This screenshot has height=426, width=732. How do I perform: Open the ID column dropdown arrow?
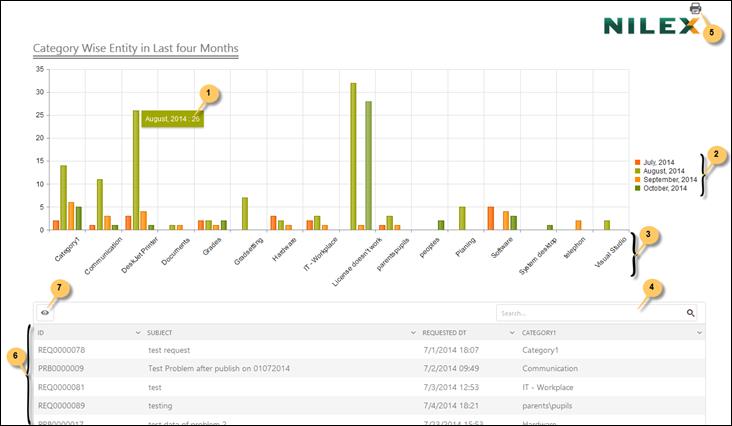click(137, 332)
